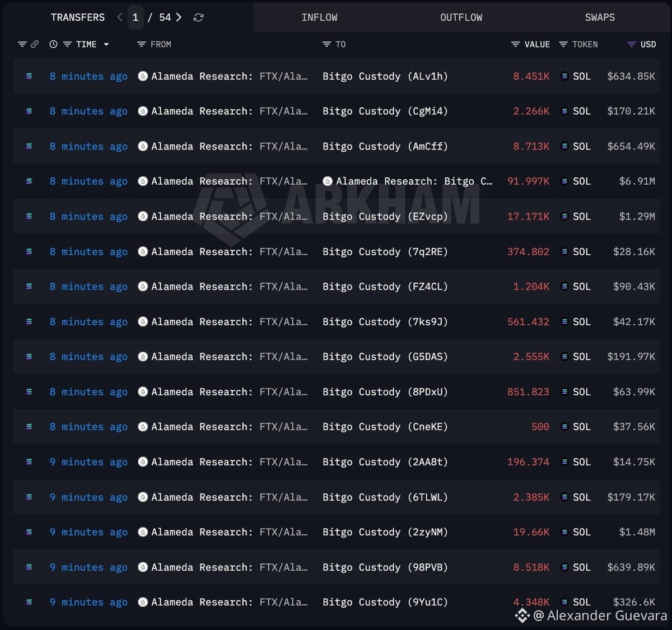Open Solana transaction icon for 7q2RE transfer
Image resolution: width=672 pixels, height=630 pixels.
point(29,251)
